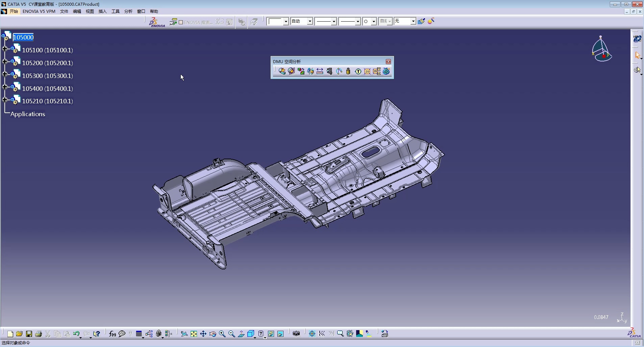Expand the 105400 tree node

(x=5, y=87)
